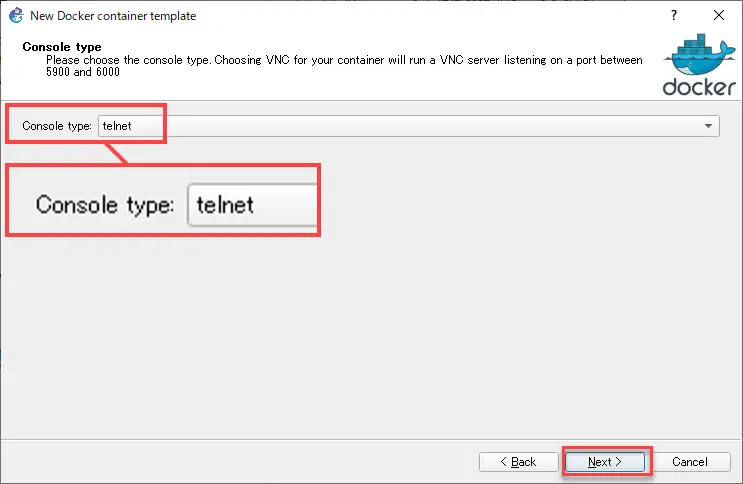Click the small Console type: field label
The height and width of the screenshot is (484, 743).
[x=57, y=126]
